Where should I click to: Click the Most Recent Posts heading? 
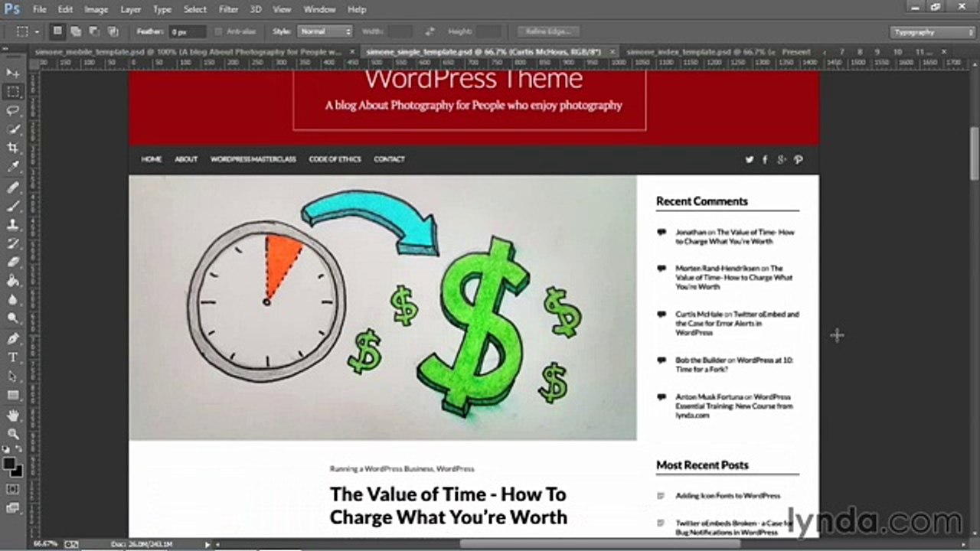(x=702, y=465)
